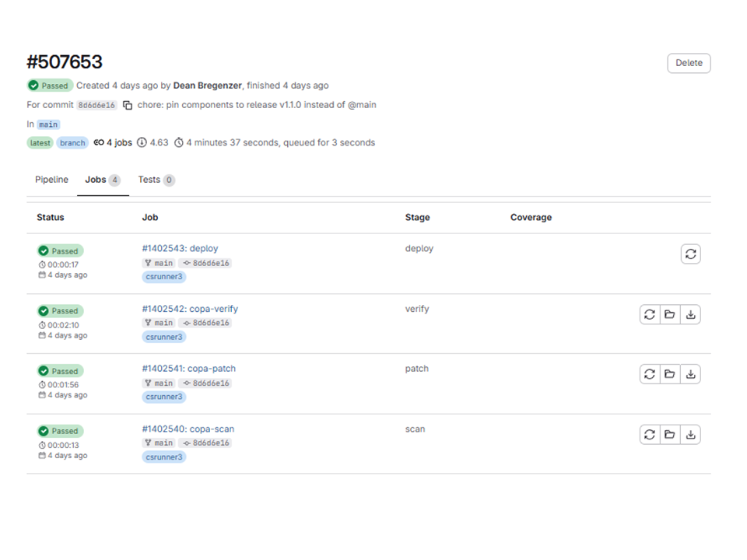Click the scan stage cell

(x=415, y=429)
